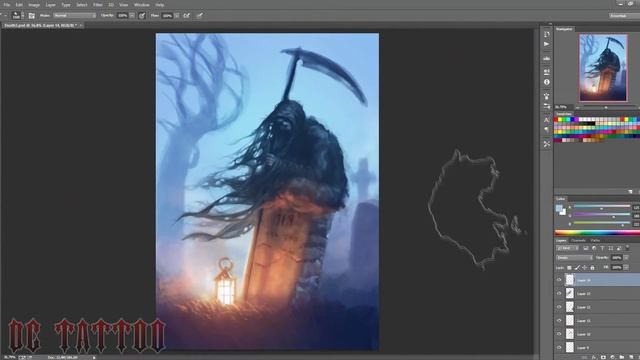Screen dimensions: 640x360
Task: Enable airbrush build-up mode
Action: [x=187, y=16]
